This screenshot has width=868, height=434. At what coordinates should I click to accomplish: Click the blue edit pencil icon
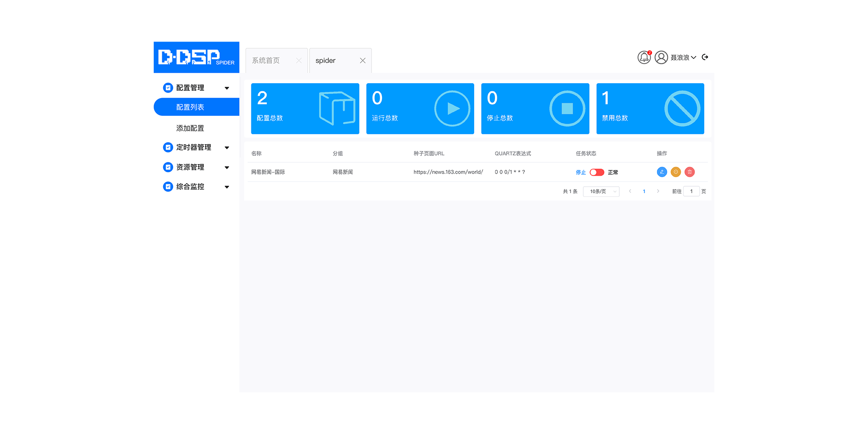662,172
